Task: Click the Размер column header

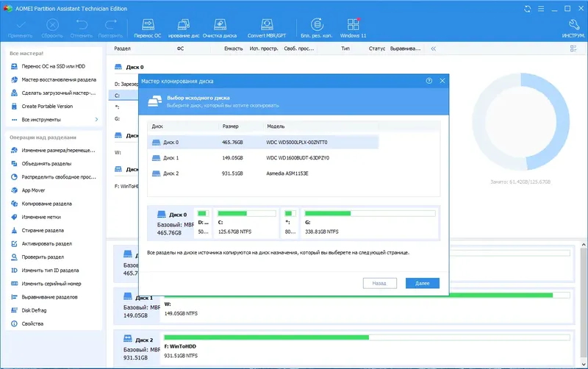Action: point(230,126)
